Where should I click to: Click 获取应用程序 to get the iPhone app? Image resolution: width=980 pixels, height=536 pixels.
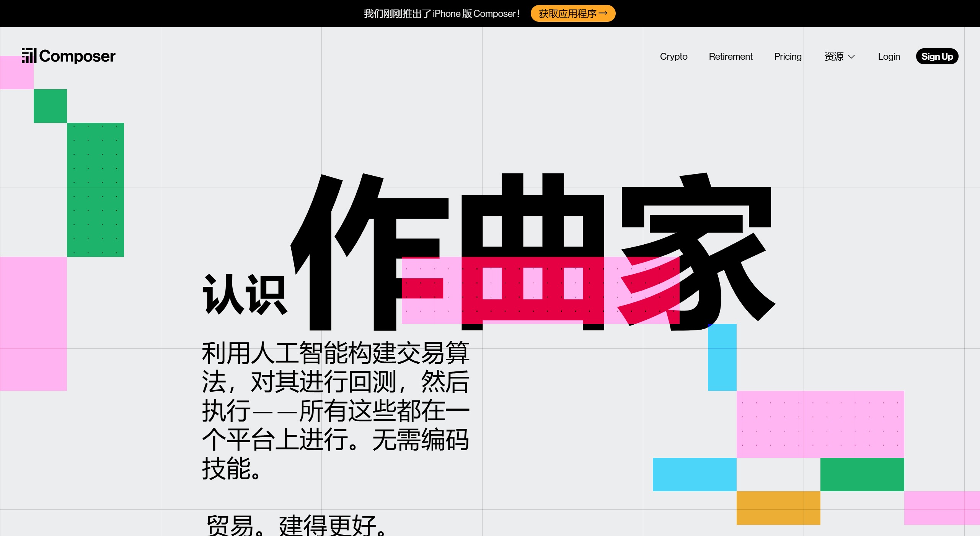[x=573, y=13]
